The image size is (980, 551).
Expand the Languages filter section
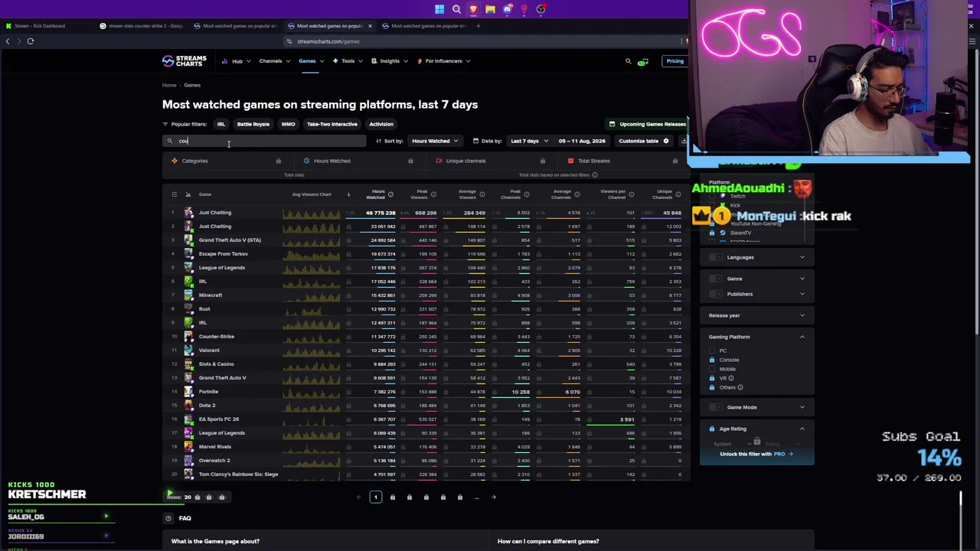click(x=802, y=257)
